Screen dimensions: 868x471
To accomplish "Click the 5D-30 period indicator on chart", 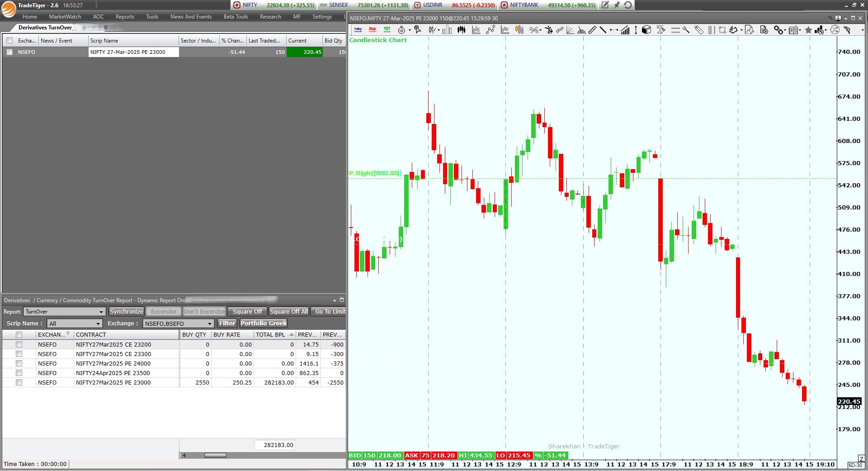I will pos(855,465).
